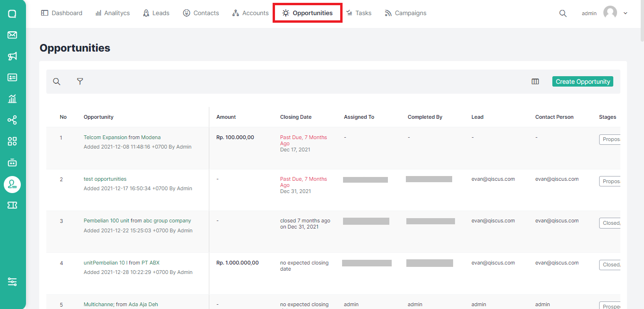Image resolution: width=644 pixels, height=309 pixels.
Task: Click the Opportunity column header
Action: tap(98, 117)
